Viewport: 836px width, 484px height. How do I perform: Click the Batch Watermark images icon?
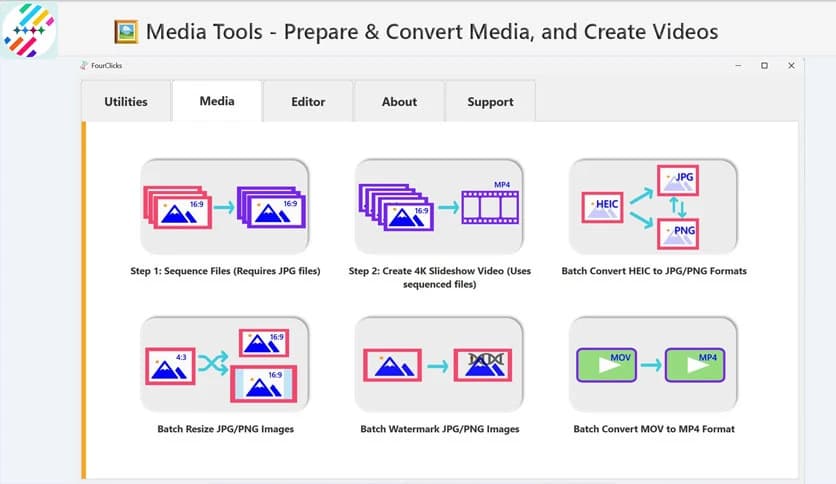click(x=439, y=364)
